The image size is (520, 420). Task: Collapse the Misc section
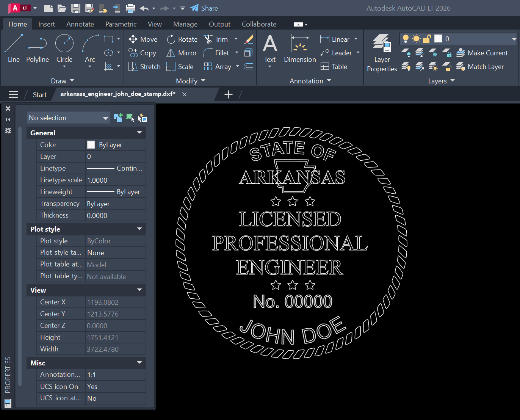pos(139,363)
